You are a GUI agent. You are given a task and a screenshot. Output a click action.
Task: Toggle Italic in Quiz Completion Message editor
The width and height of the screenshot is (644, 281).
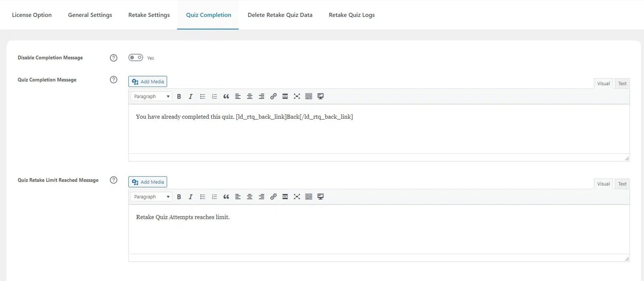191,96
